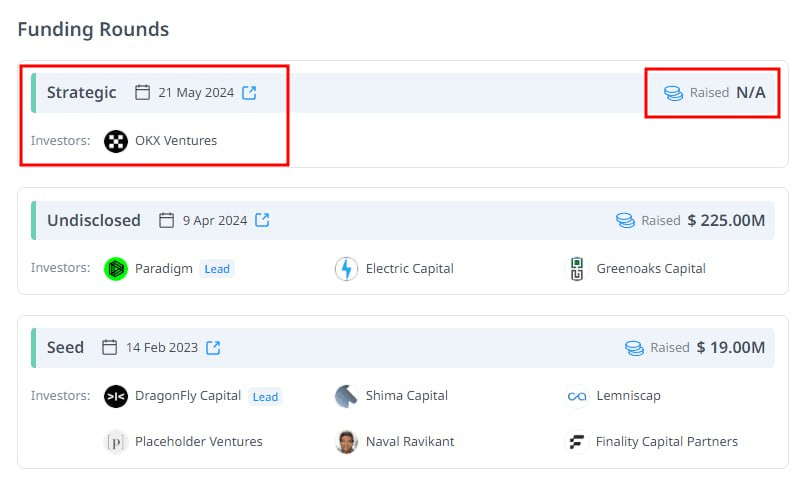The width and height of the screenshot is (805, 480).
Task: Click the Shima Capital logo
Action: pyautogui.click(x=347, y=396)
